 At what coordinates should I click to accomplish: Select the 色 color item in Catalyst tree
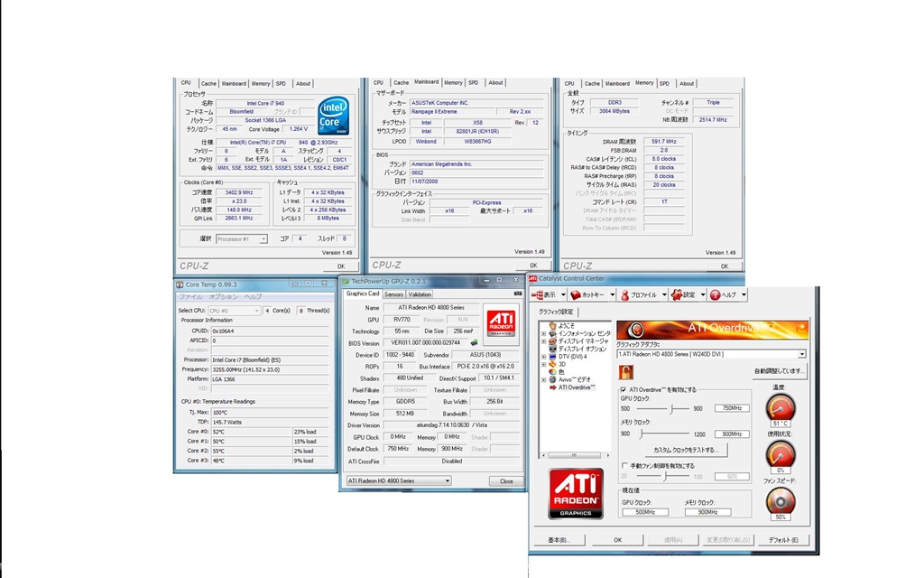point(561,372)
